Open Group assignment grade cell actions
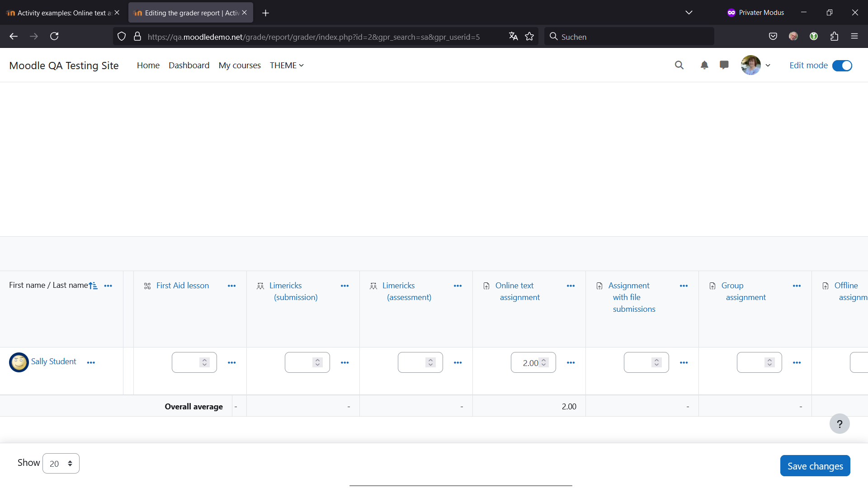This screenshot has width=868, height=488. tap(797, 363)
